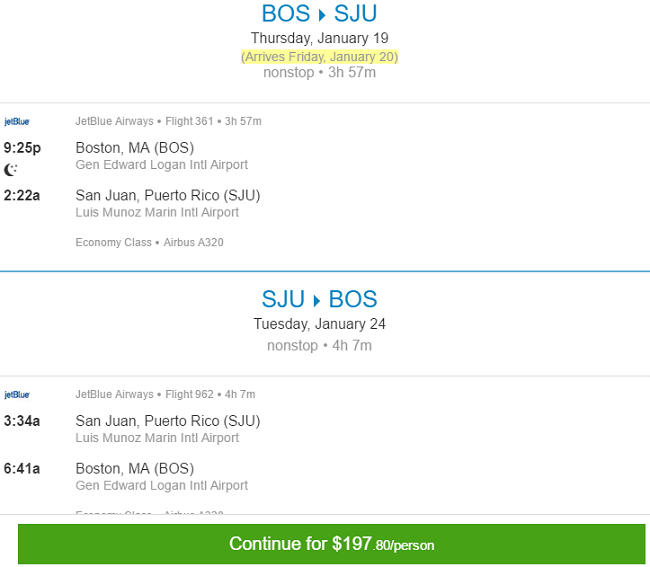The height and width of the screenshot is (567, 650).
Task: Click the arrow between SJU and BOS heading
Action: click(317, 300)
